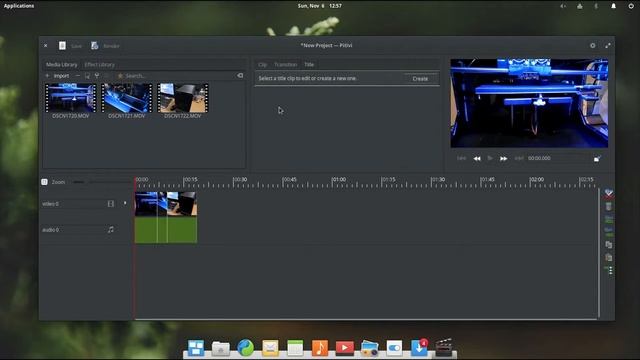Open the Videos app in the dock
The width and height of the screenshot is (640, 360).
pos(345,348)
